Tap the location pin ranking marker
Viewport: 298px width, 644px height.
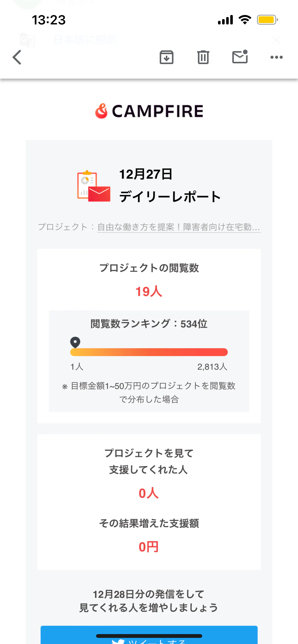point(75,342)
